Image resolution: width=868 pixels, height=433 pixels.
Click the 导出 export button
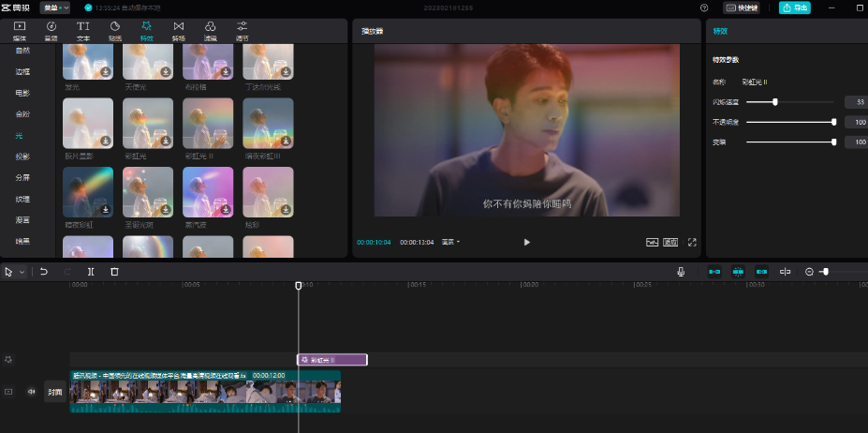pyautogui.click(x=794, y=7)
